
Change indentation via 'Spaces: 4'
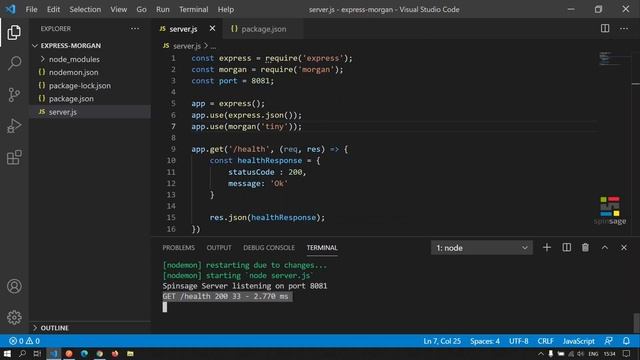pyautogui.click(x=485, y=341)
